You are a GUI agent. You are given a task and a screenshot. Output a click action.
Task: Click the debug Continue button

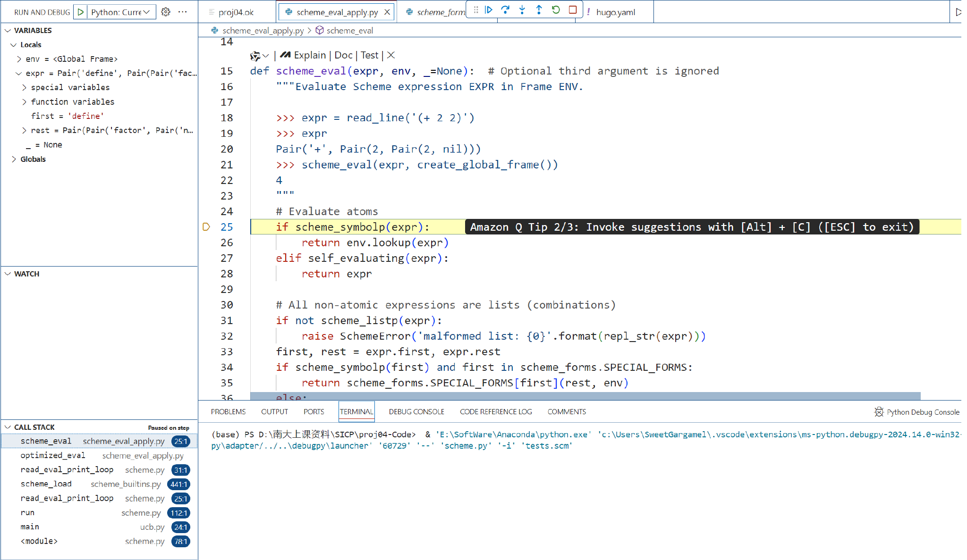click(x=489, y=10)
